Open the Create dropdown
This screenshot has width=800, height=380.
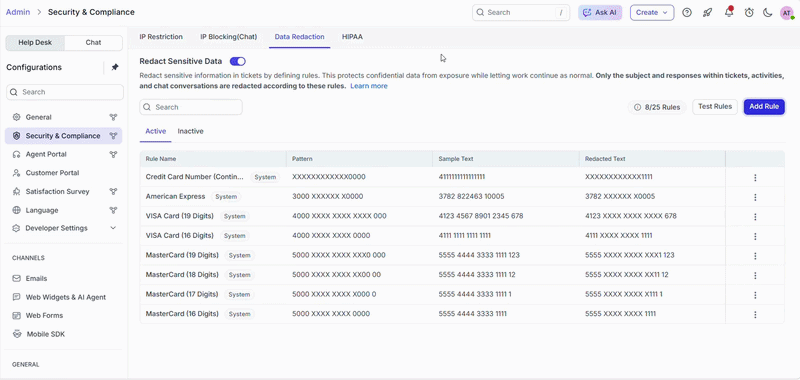click(652, 13)
